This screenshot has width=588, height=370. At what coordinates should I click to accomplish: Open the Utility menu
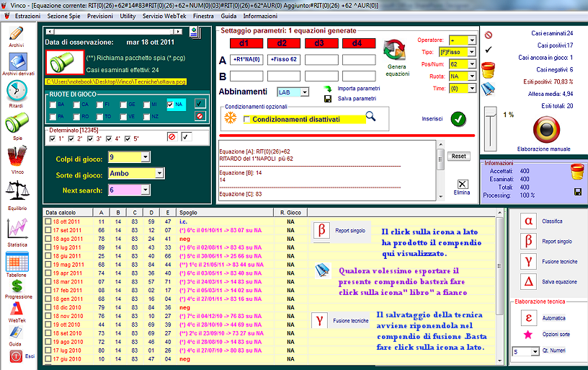pos(128,16)
